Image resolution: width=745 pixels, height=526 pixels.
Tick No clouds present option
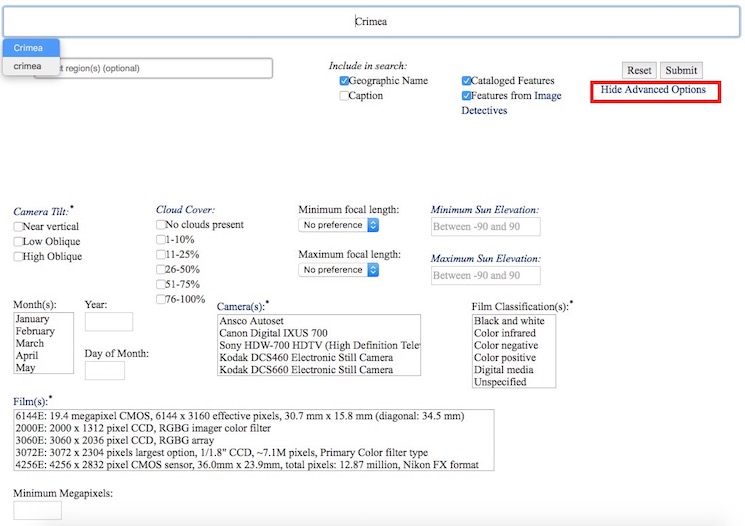click(x=162, y=225)
